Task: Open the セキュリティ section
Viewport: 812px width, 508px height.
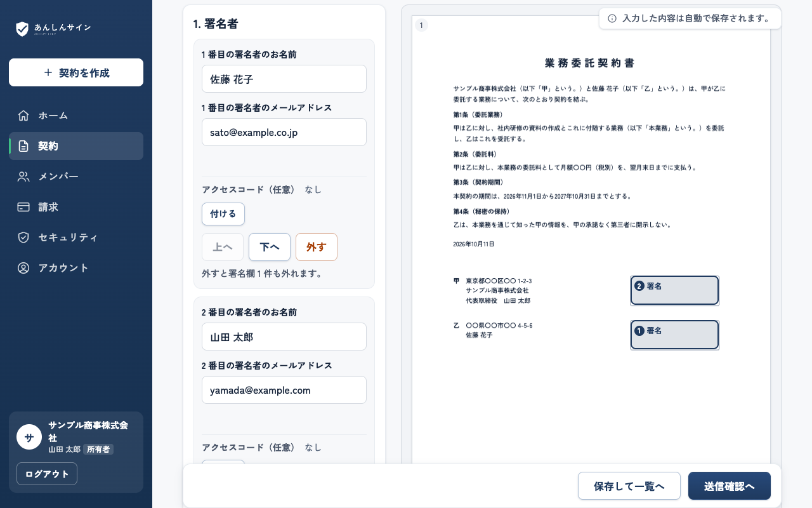Action: tap(76, 237)
